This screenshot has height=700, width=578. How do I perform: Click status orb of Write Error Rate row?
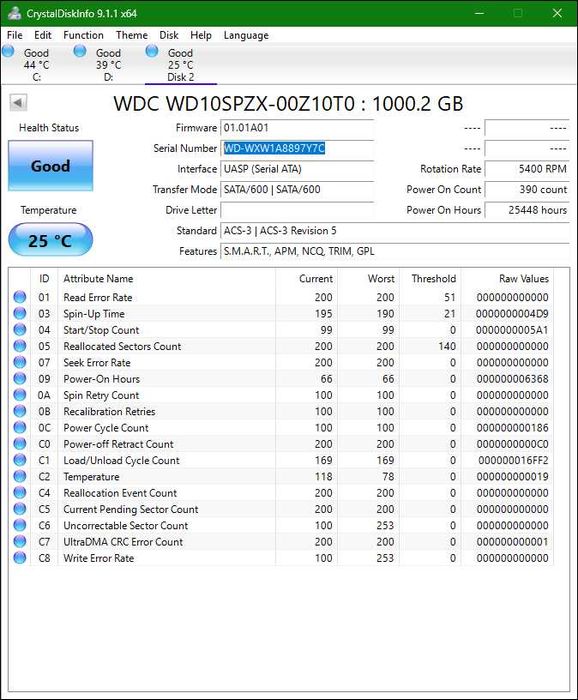coord(20,558)
